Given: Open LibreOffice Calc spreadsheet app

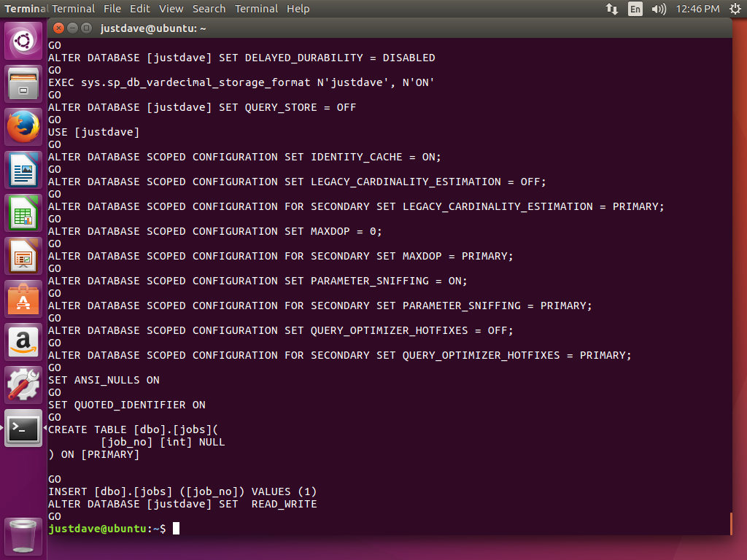Looking at the screenshot, I should 23,213.
